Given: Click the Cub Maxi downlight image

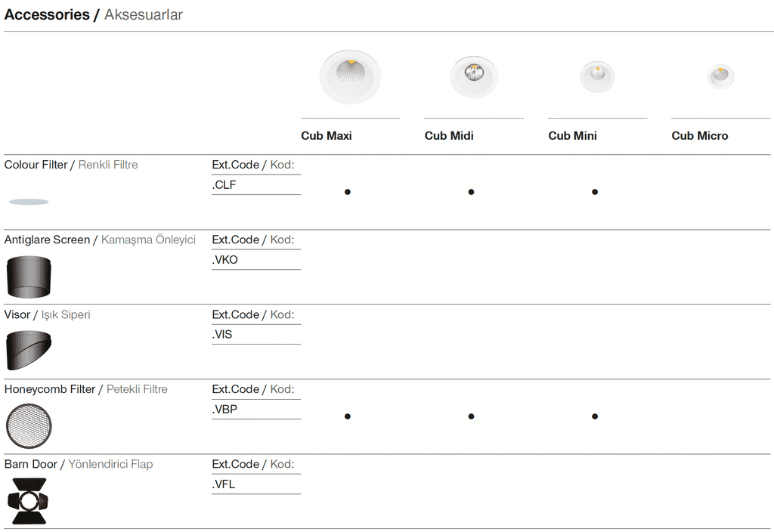Looking at the screenshot, I should (351, 76).
